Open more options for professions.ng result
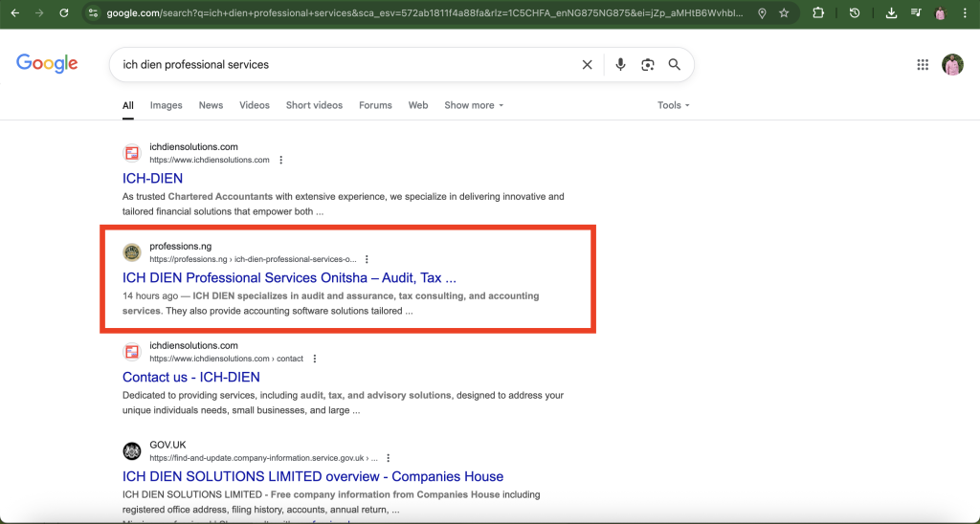The image size is (980, 524). click(x=367, y=259)
